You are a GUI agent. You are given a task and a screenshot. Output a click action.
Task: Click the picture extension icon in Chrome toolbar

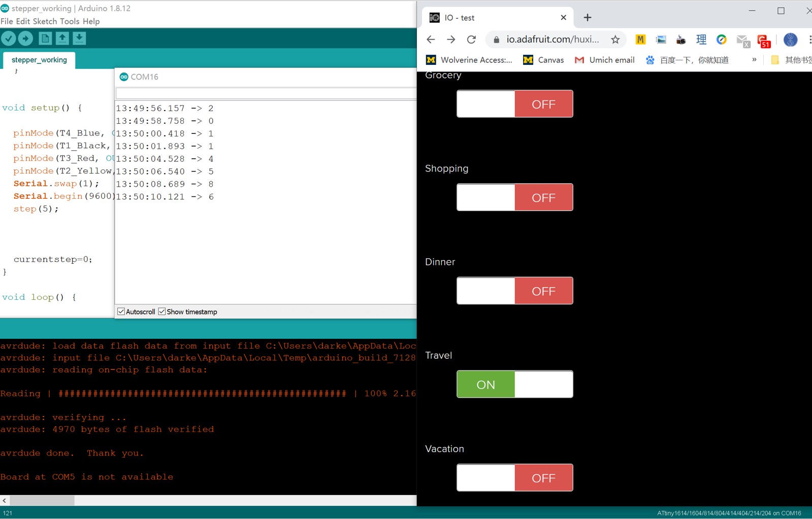[x=661, y=39]
